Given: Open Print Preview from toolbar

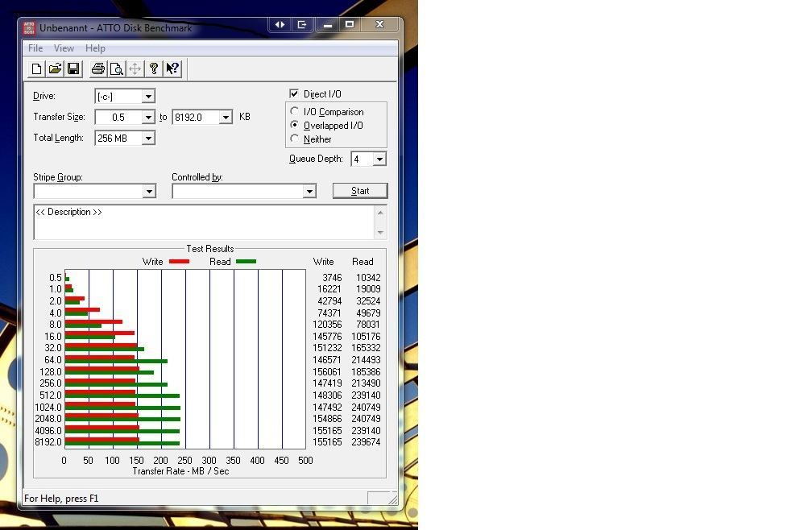Looking at the screenshot, I should pyautogui.click(x=117, y=68).
